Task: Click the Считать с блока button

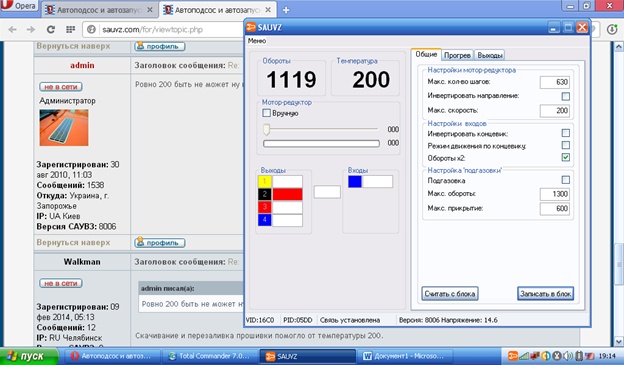Action: [450, 294]
